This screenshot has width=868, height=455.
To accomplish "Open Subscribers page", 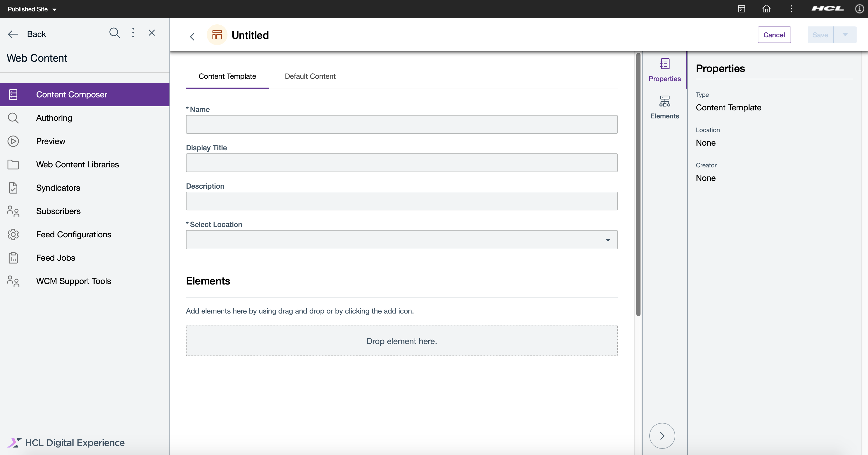I will (84, 211).
